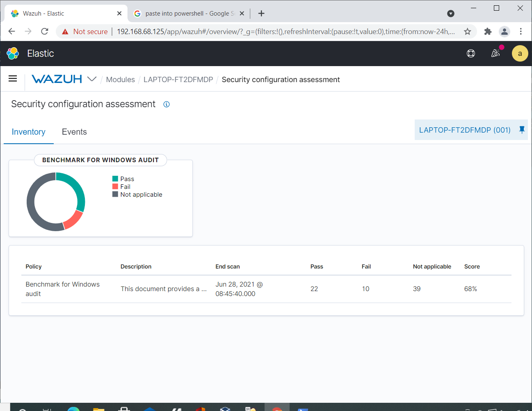Click the red Fail segment of donut chart

(x=73, y=220)
